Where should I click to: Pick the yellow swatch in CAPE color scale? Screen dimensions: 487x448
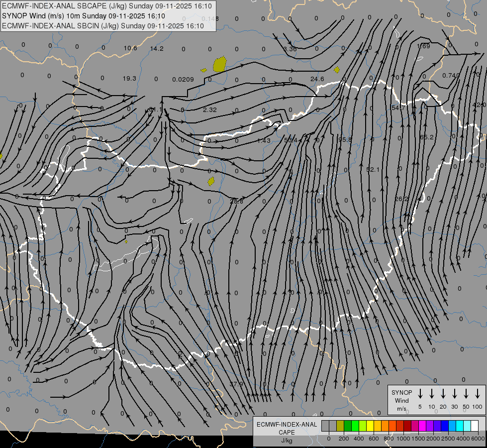point(370,426)
